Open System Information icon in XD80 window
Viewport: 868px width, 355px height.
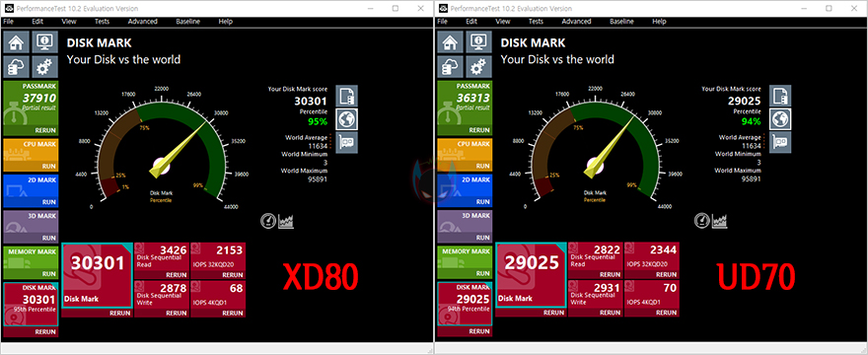coord(44,42)
